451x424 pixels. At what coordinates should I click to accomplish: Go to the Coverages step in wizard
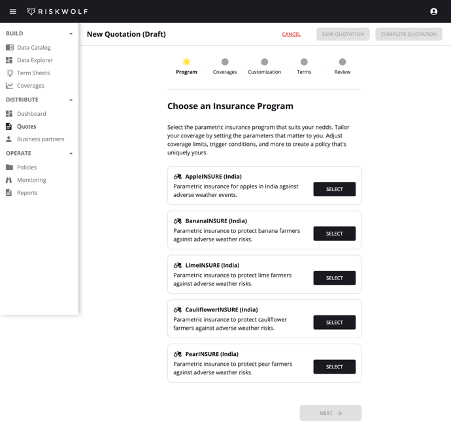[x=225, y=66]
